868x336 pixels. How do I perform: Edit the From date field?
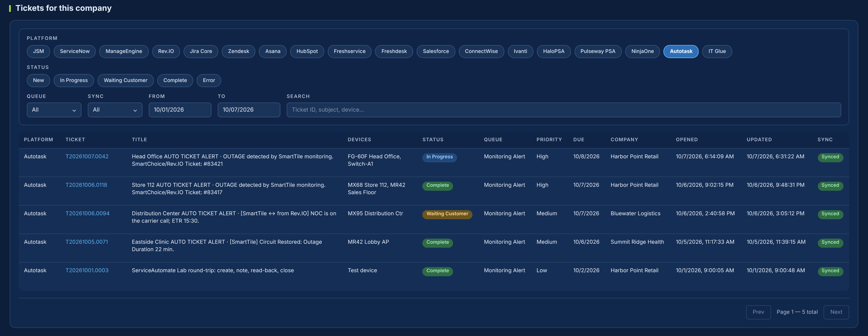180,110
